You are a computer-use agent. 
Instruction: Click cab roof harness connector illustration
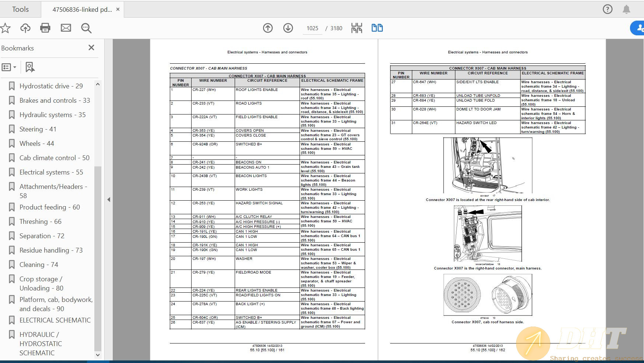click(x=488, y=295)
